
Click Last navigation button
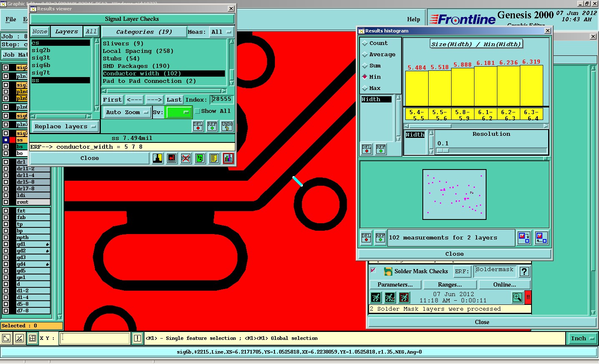click(x=174, y=100)
